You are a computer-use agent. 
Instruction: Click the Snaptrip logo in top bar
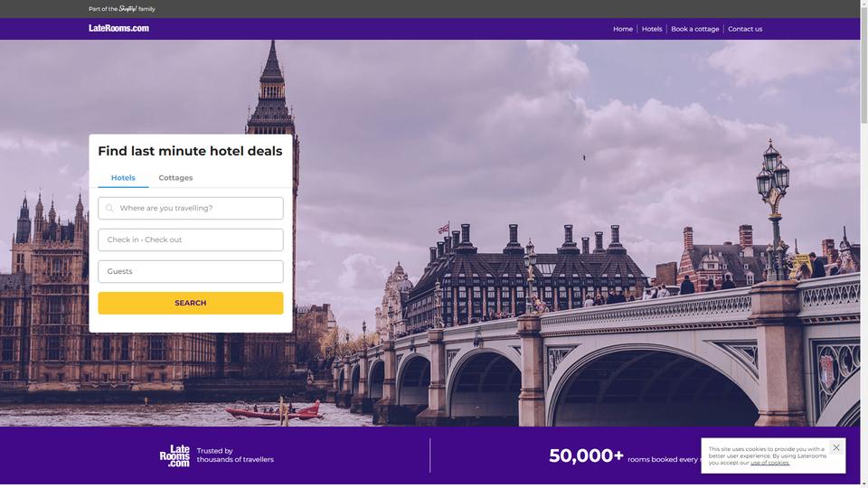pyautogui.click(x=127, y=9)
